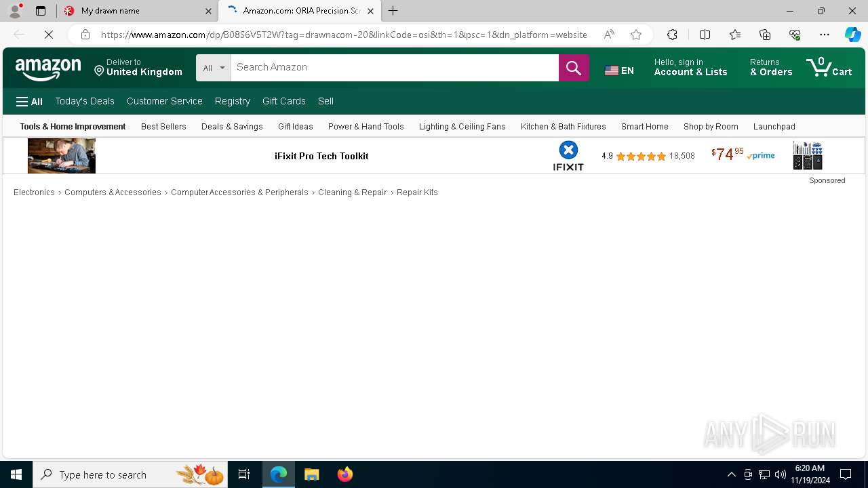The height and width of the screenshot is (488, 868).
Task: Click the Cleaning & Repair breadcrumb
Action: point(352,192)
